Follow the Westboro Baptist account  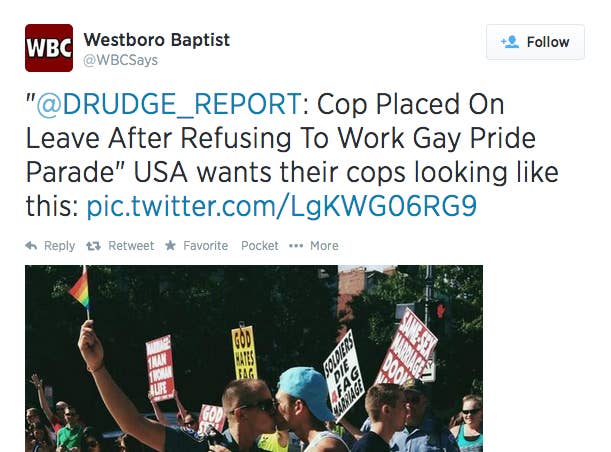(x=535, y=42)
